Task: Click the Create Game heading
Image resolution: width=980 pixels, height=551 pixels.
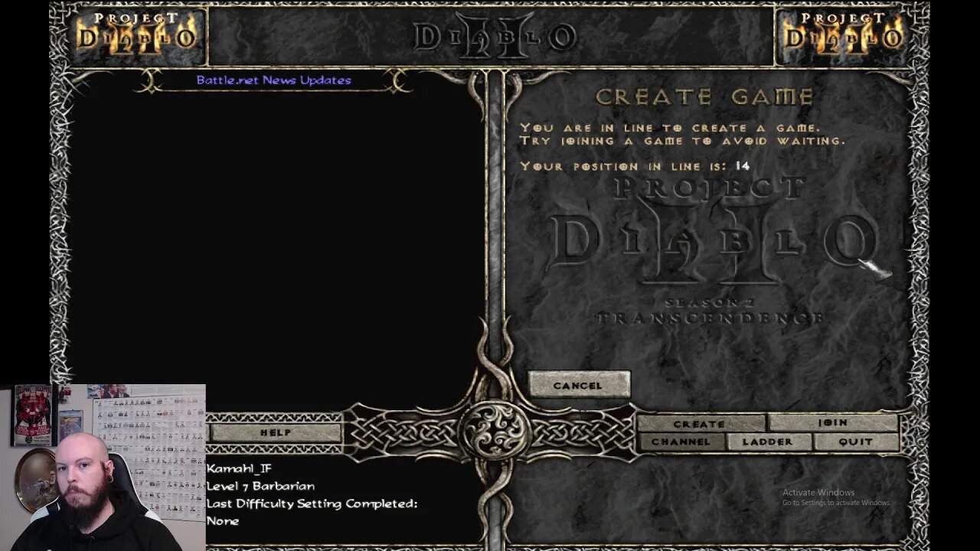Action: point(704,96)
